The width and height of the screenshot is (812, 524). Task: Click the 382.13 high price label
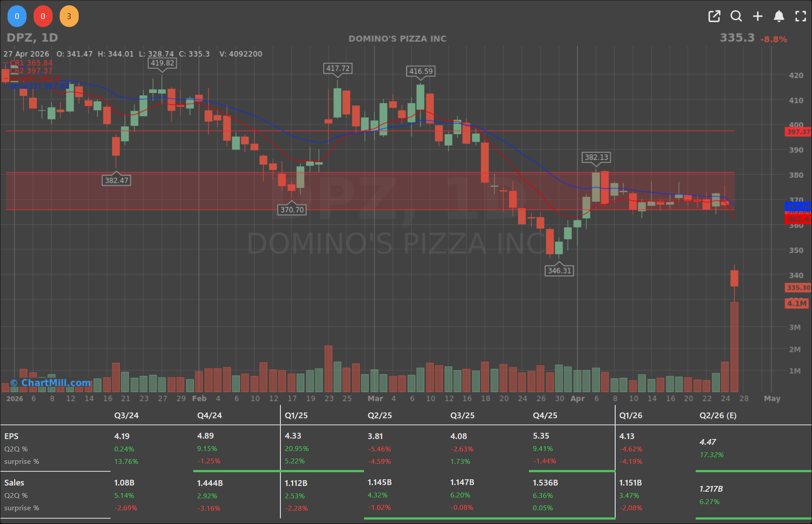tap(596, 157)
